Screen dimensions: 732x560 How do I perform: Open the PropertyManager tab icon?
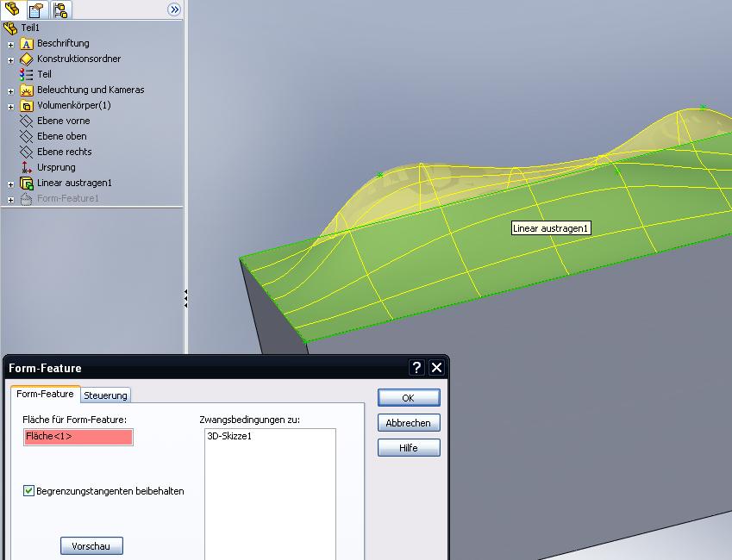[x=35, y=9]
